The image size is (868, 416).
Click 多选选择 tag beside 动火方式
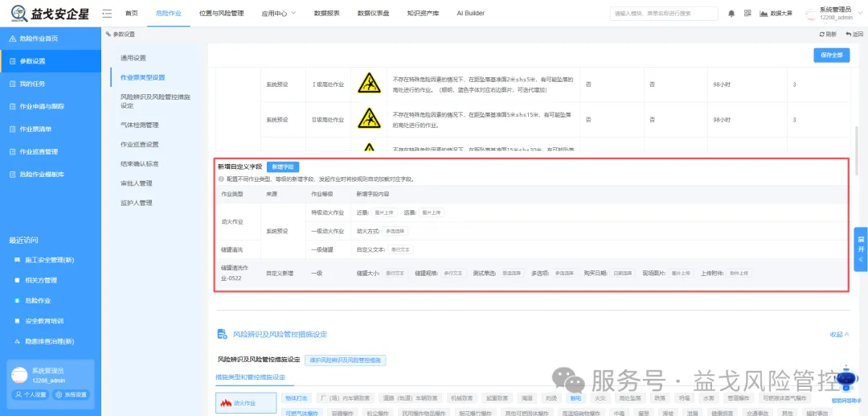[395, 231]
